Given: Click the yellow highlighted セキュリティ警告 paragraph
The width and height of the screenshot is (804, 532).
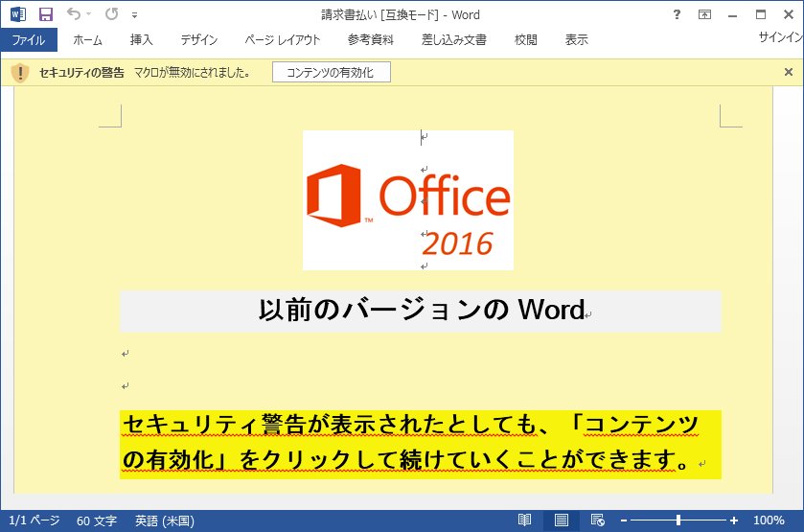Looking at the screenshot, I should click(421, 444).
